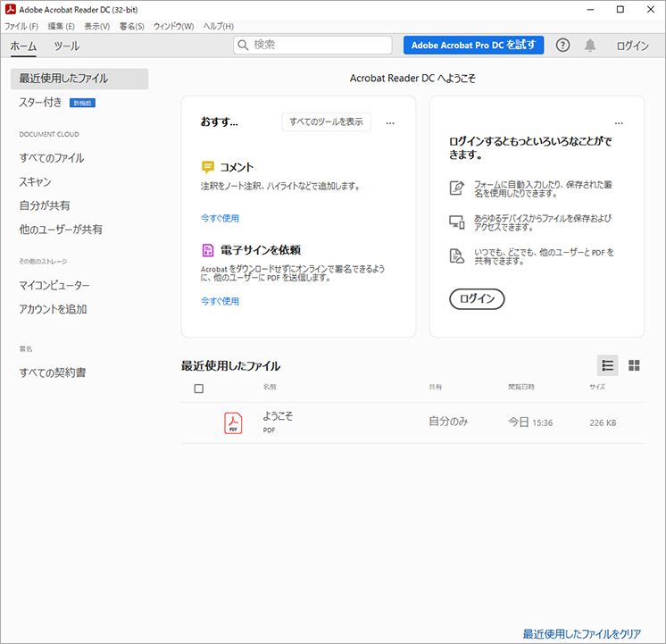Open options menu on recommended tools card
Image resolution: width=666 pixels, height=644 pixels.
coord(390,123)
